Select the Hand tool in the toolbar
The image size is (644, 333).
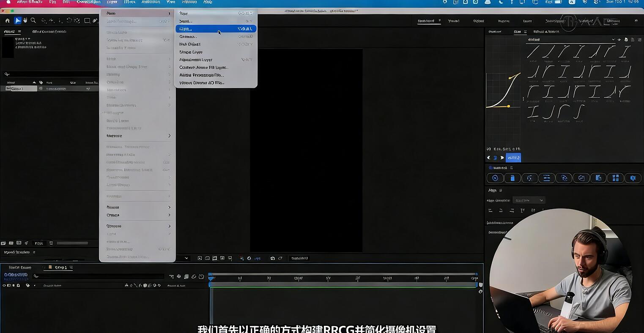click(x=25, y=20)
